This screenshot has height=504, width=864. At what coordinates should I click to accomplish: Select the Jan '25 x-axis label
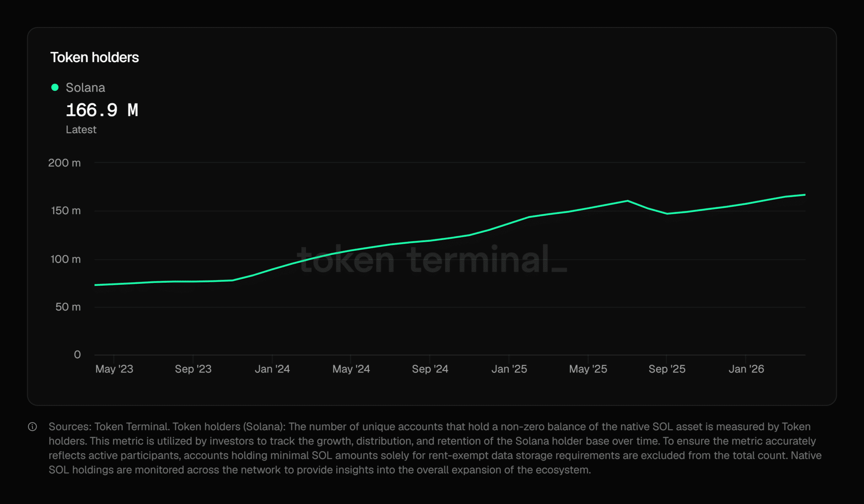click(509, 369)
